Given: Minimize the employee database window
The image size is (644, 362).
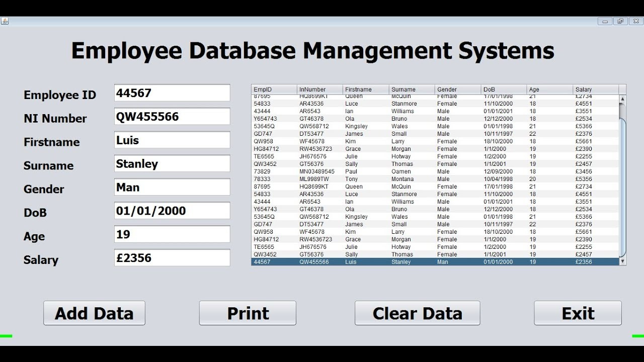Looking at the screenshot, I should [605, 21].
